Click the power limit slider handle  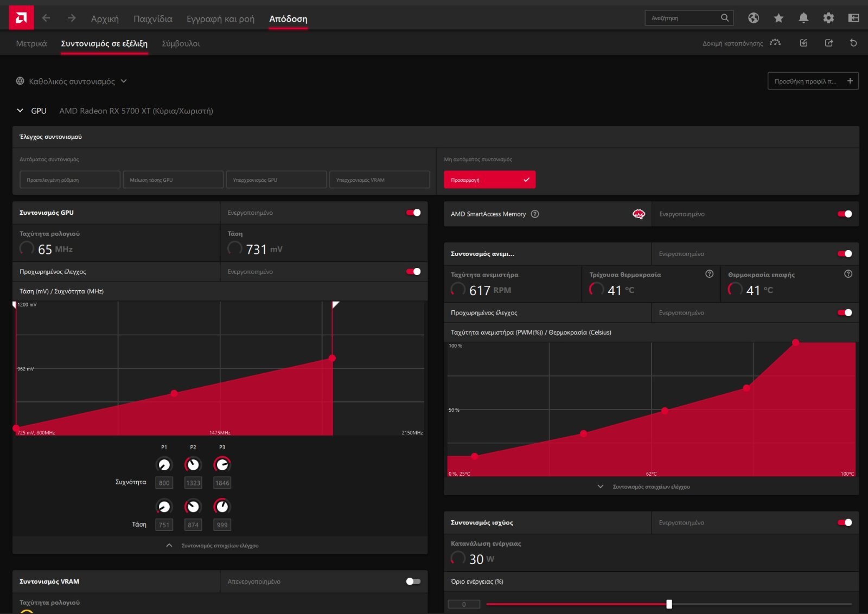pos(669,604)
